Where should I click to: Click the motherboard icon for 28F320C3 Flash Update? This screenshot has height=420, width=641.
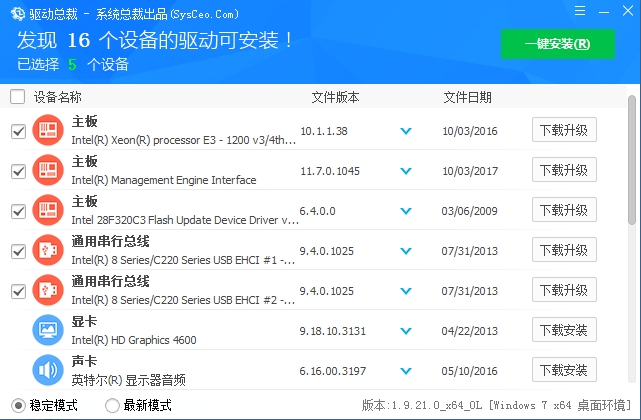pos(48,210)
